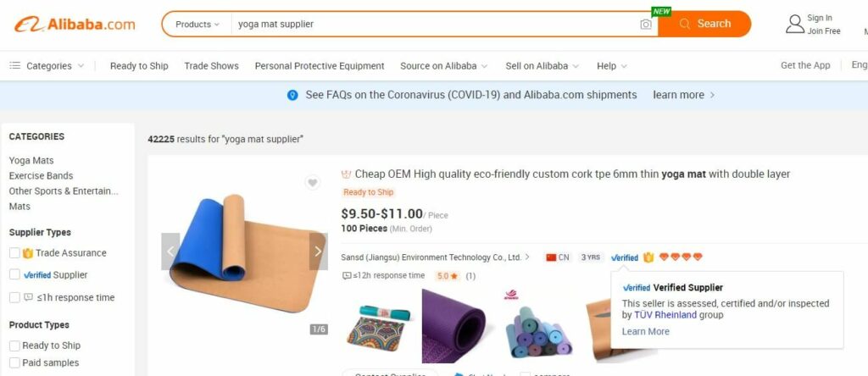868x376 pixels.
Task: Open the Trade Shows menu item
Action: pos(211,66)
